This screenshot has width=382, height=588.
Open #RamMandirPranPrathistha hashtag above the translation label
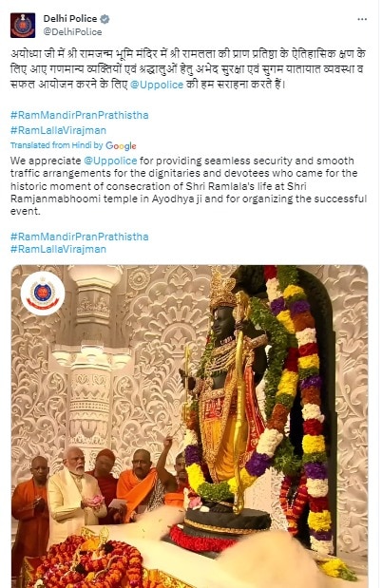[x=79, y=115]
